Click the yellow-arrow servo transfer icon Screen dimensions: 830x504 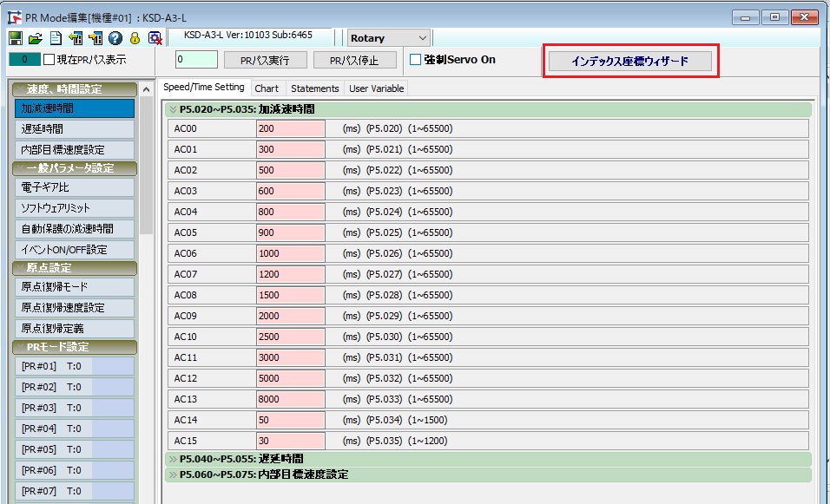pos(96,38)
